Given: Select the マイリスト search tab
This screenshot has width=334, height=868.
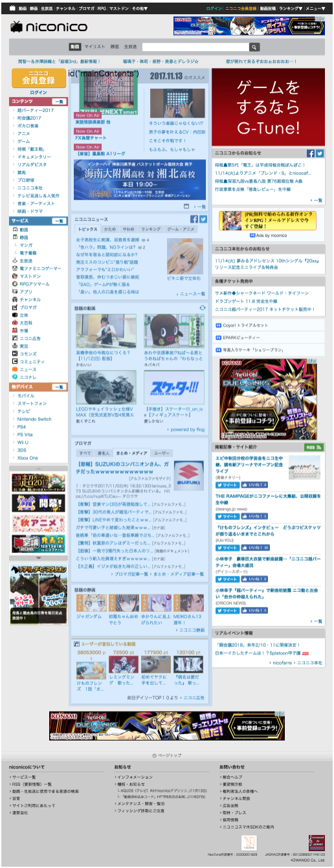Looking at the screenshot, I should tap(95, 47).
